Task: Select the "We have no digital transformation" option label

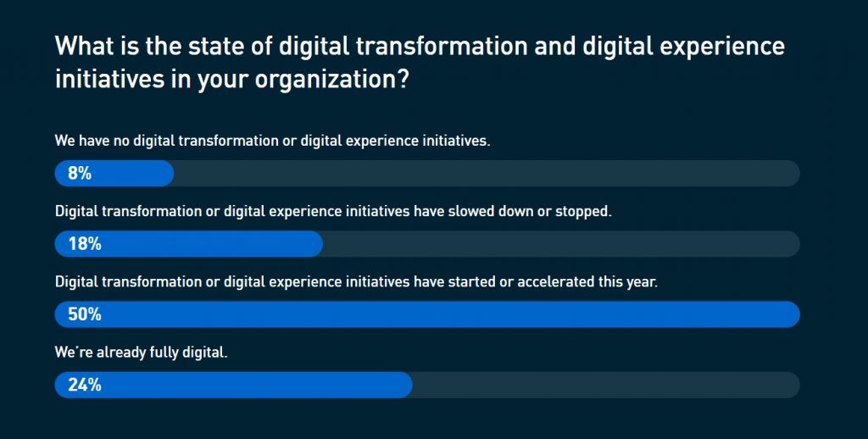Action: [x=272, y=141]
